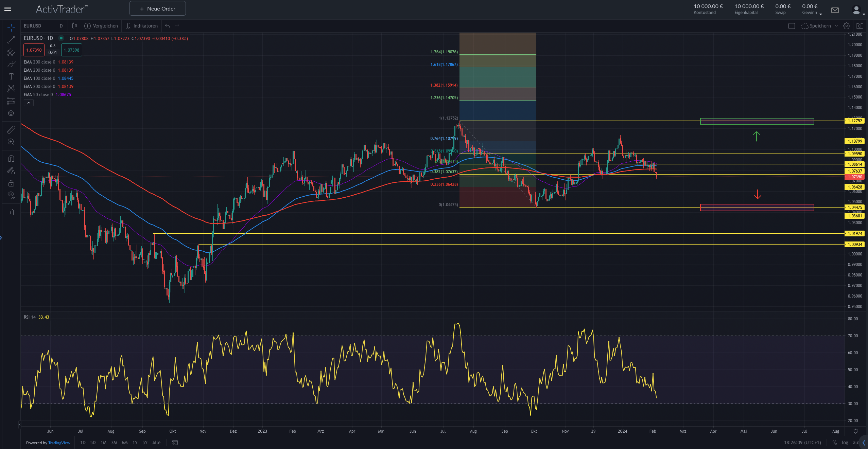
Task: Select the text annotation tool
Action: 11,76
